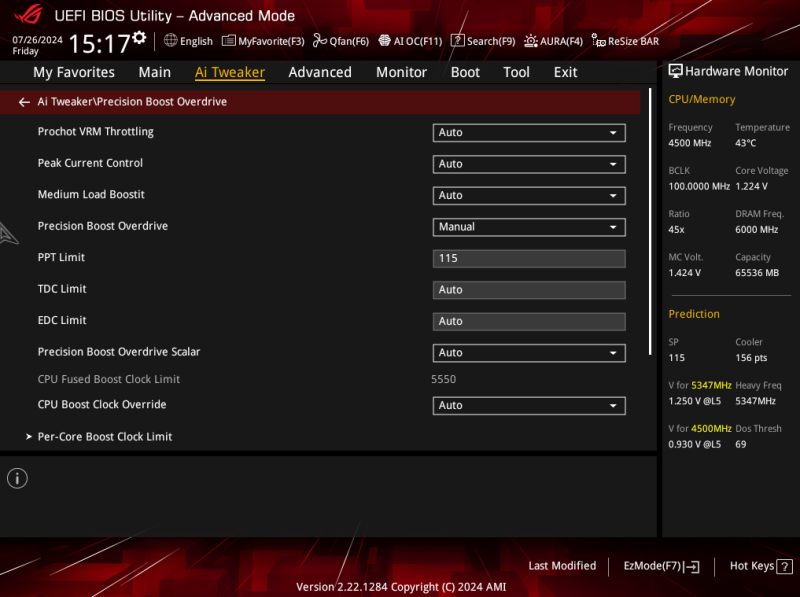Open AURA(F4) lighting icon
The width and height of the screenshot is (800, 597).
pos(531,41)
